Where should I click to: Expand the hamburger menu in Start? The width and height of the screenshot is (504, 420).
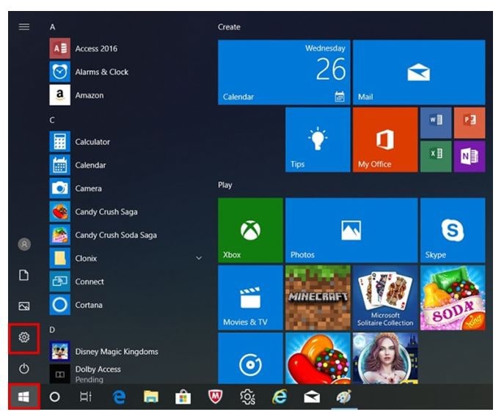(x=24, y=27)
